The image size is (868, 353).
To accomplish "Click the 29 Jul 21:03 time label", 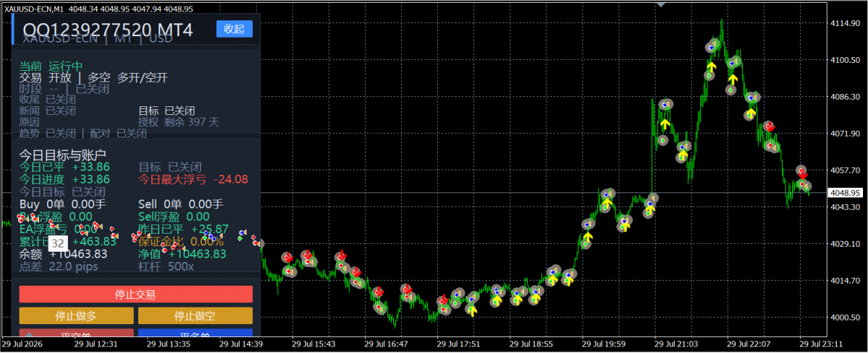I will (677, 344).
